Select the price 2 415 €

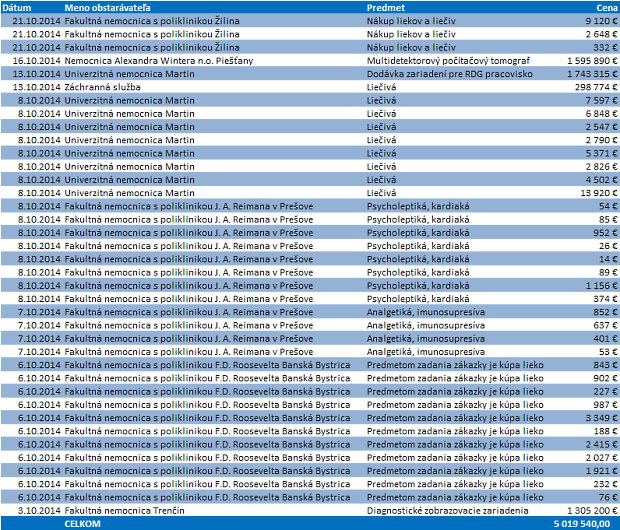click(601, 445)
